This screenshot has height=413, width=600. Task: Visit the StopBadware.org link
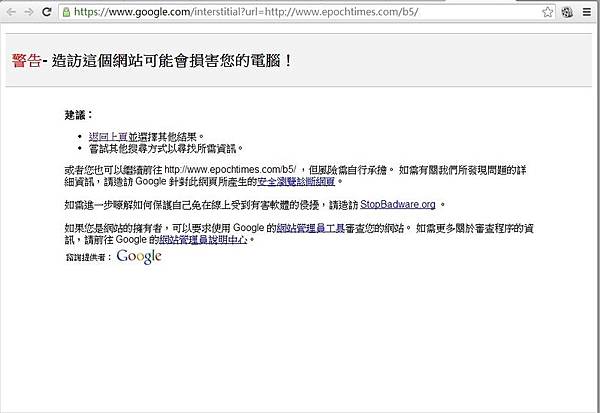[398, 204]
